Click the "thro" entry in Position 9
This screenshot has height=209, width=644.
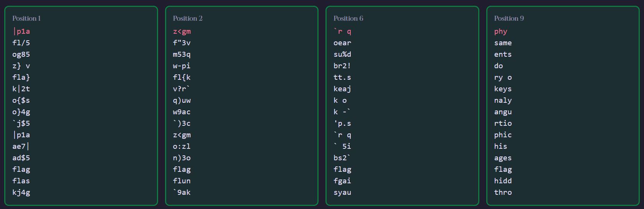[503, 193]
